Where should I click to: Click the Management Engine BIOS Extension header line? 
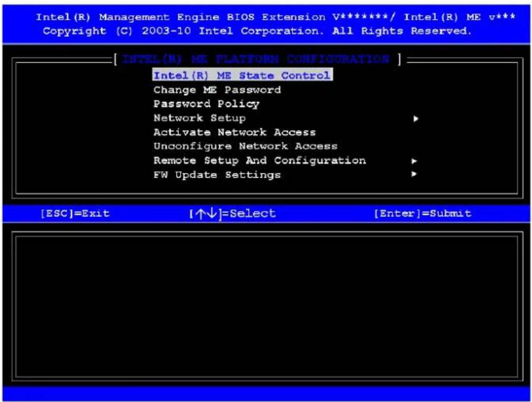[275, 17]
